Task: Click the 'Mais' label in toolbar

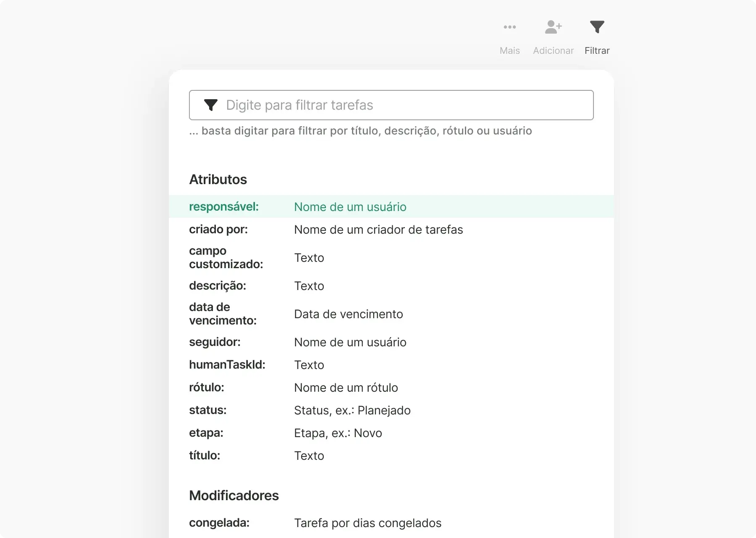Action: pyautogui.click(x=509, y=50)
